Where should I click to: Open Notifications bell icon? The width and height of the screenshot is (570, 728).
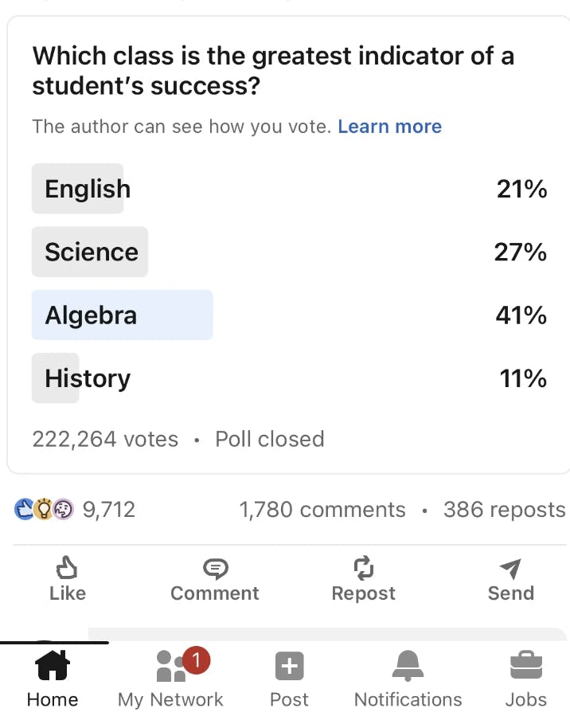(408, 666)
